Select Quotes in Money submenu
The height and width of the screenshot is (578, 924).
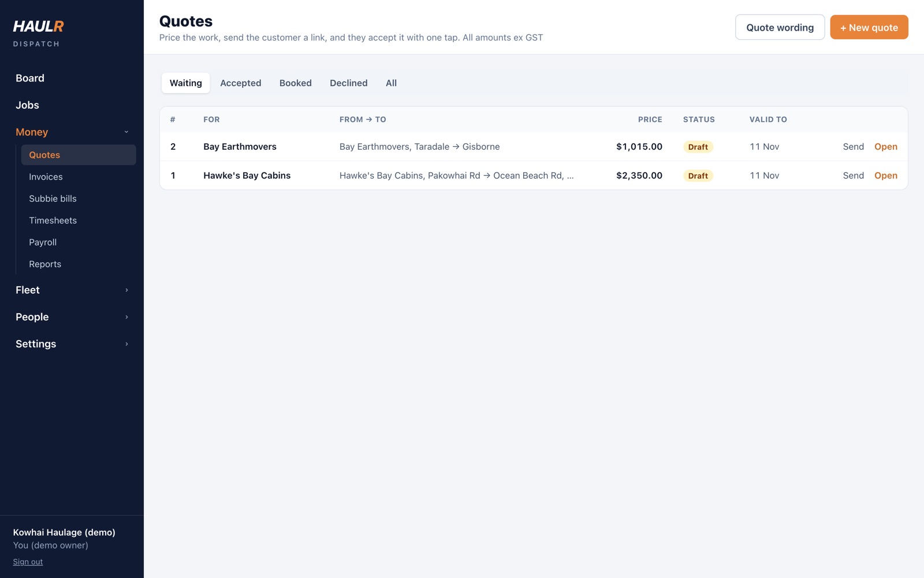[79, 155]
